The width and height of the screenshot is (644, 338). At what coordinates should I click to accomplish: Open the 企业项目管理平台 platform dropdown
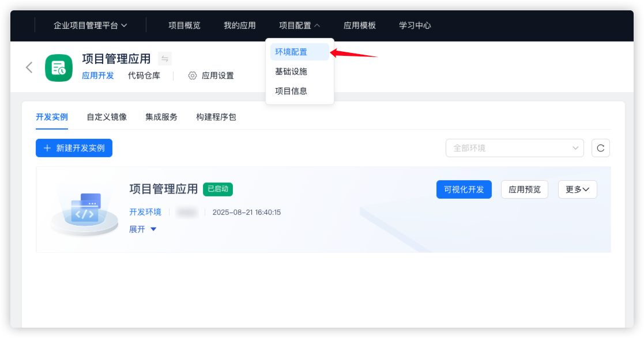(x=91, y=25)
